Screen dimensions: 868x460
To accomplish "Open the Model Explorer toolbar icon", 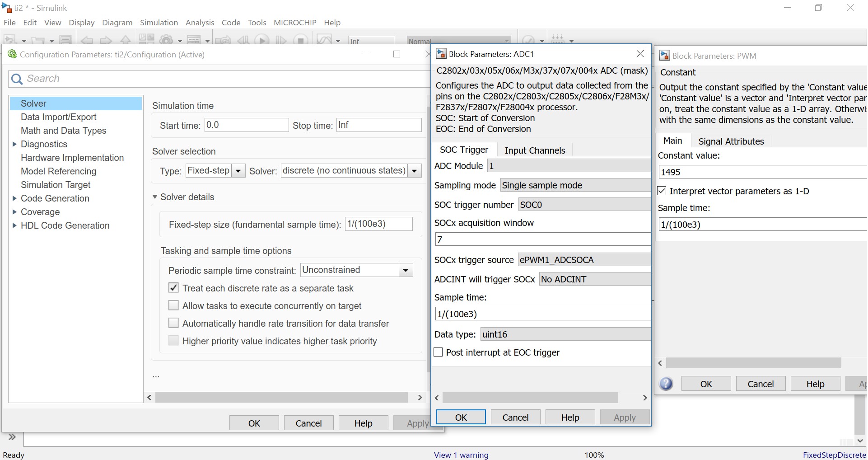I will pyautogui.click(x=194, y=40).
